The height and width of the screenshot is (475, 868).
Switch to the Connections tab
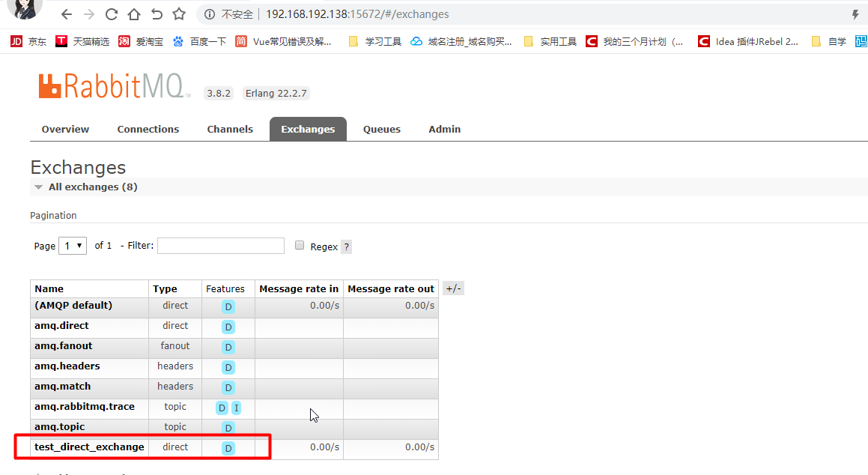pos(148,129)
